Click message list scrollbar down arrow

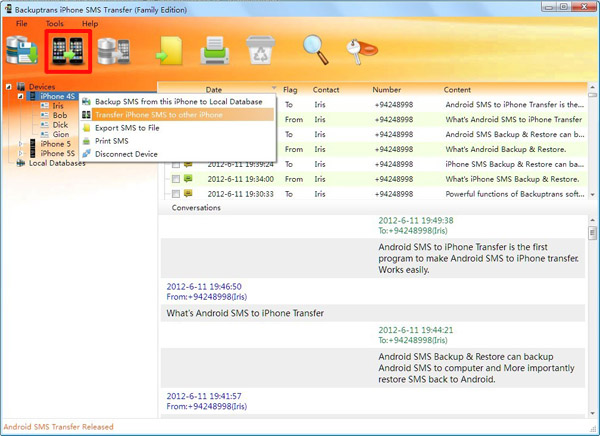[592, 195]
